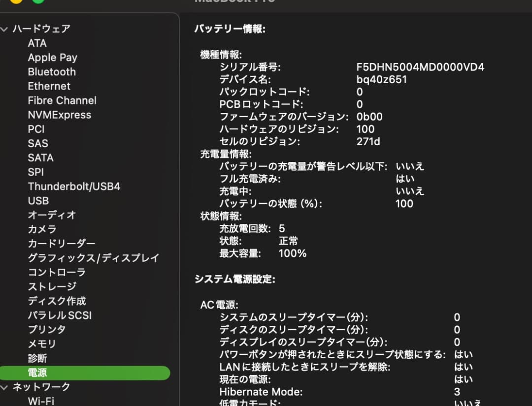Open the Apple Pay section

coord(52,57)
